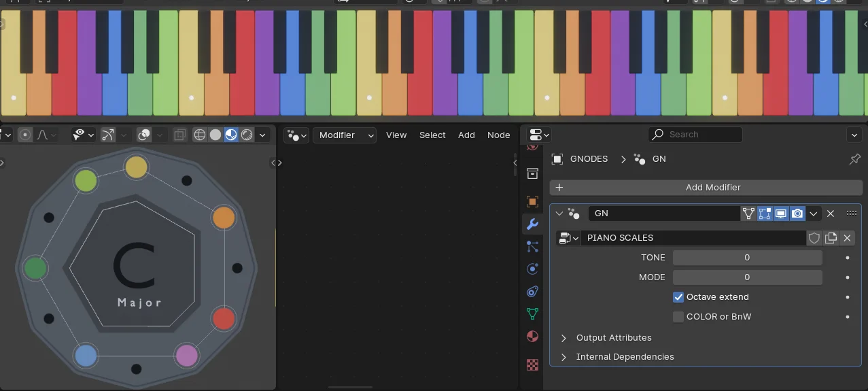Open the Material properties tab icon
The width and height of the screenshot is (868, 391).
click(x=532, y=337)
